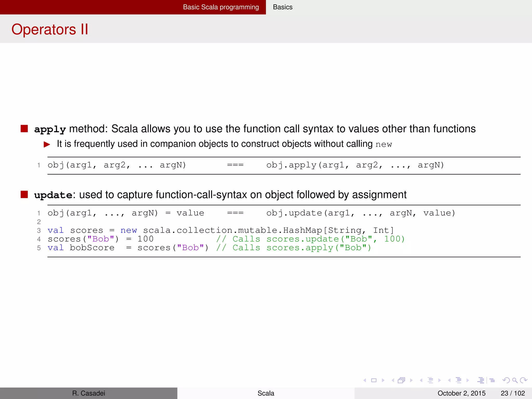The height and width of the screenshot is (399, 532).
Task: Click the October 2, 2015 date
Action: click(x=462, y=393)
